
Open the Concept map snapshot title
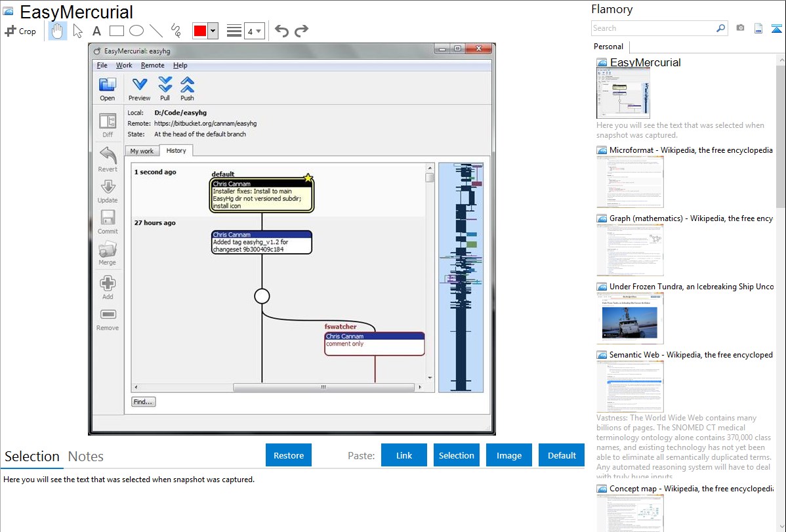click(x=691, y=488)
